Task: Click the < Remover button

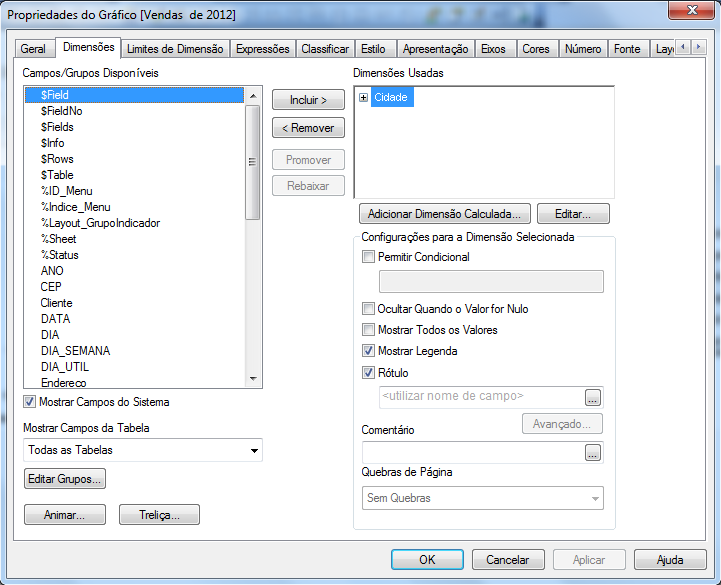Action: pyautogui.click(x=308, y=128)
